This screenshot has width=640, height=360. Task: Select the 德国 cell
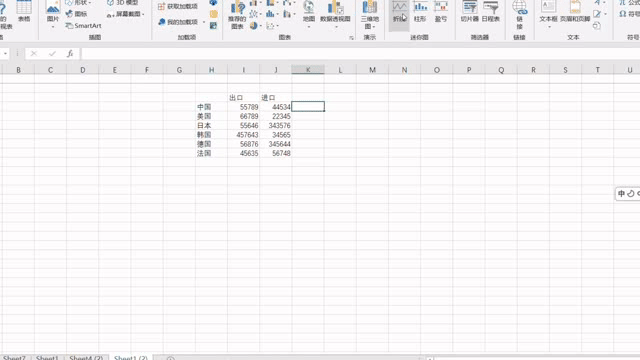click(211, 144)
